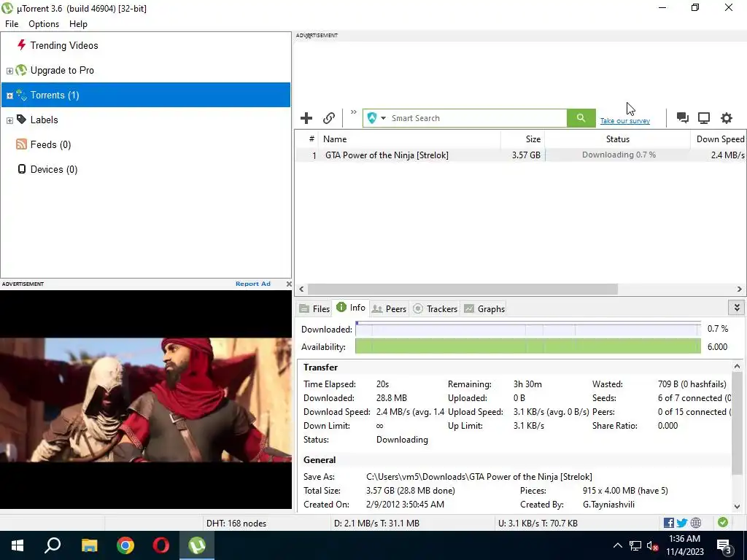Expand the Torrents tree node

click(x=9, y=96)
